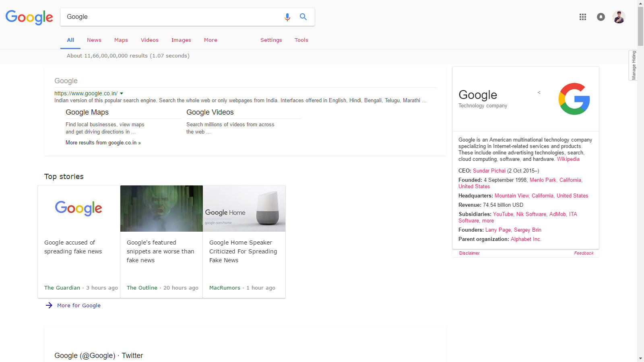Open the Google Maps sitelink

87,112
